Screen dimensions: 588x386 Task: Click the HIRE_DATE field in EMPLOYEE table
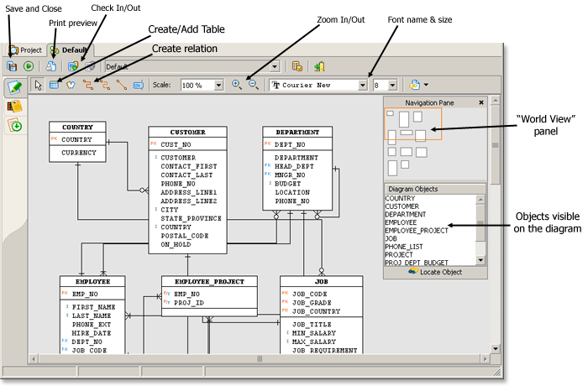coord(91,333)
